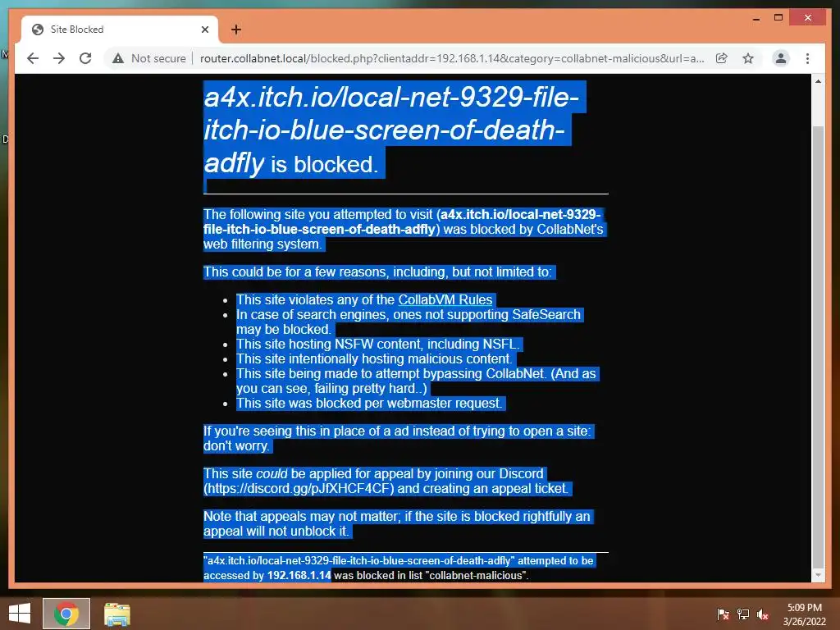
Task: Click the Discord invite URL text
Action: click(299, 489)
